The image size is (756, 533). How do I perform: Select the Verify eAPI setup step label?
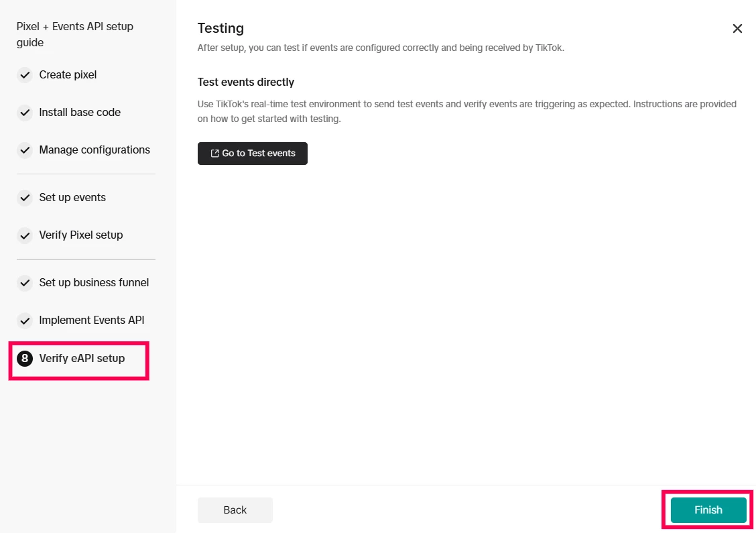[82, 359]
